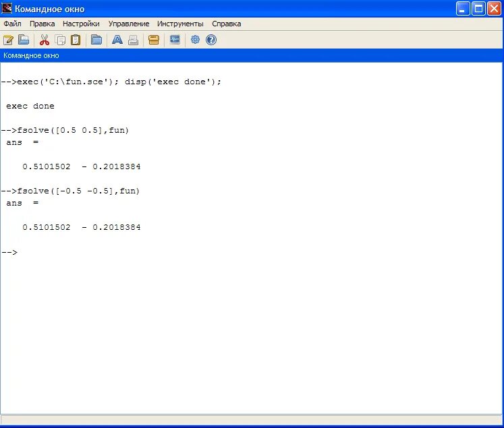Open the SciNotes editor icon

click(8, 40)
